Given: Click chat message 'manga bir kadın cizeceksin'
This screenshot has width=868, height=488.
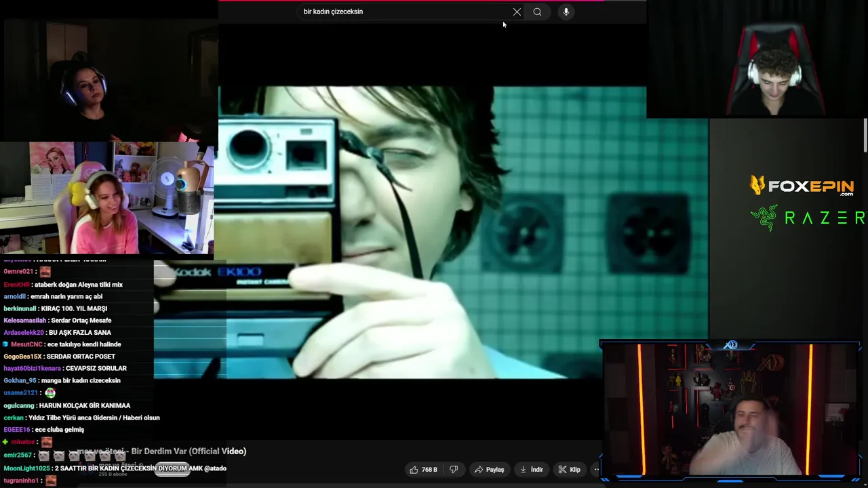Looking at the screenshot, I should coord(81,381).
